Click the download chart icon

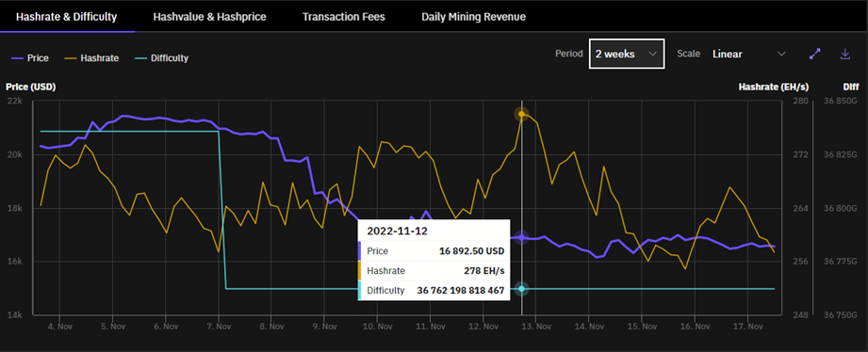click(844, 54)
